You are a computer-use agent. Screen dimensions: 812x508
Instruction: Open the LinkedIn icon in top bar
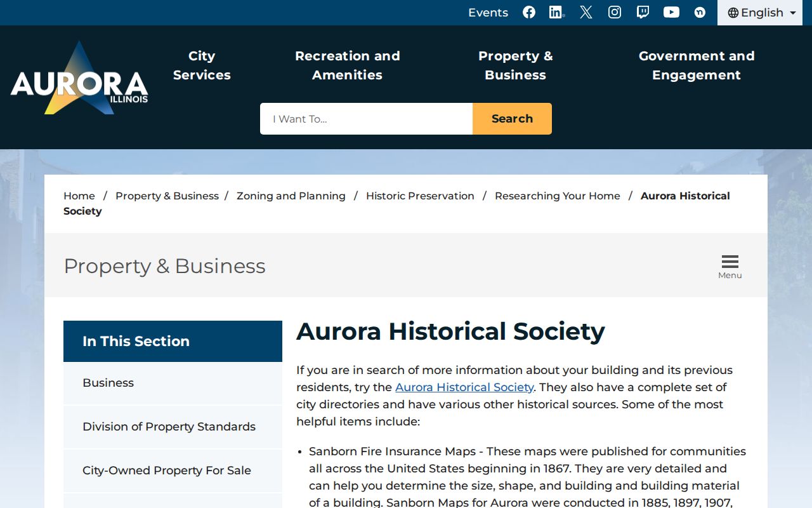557,13
